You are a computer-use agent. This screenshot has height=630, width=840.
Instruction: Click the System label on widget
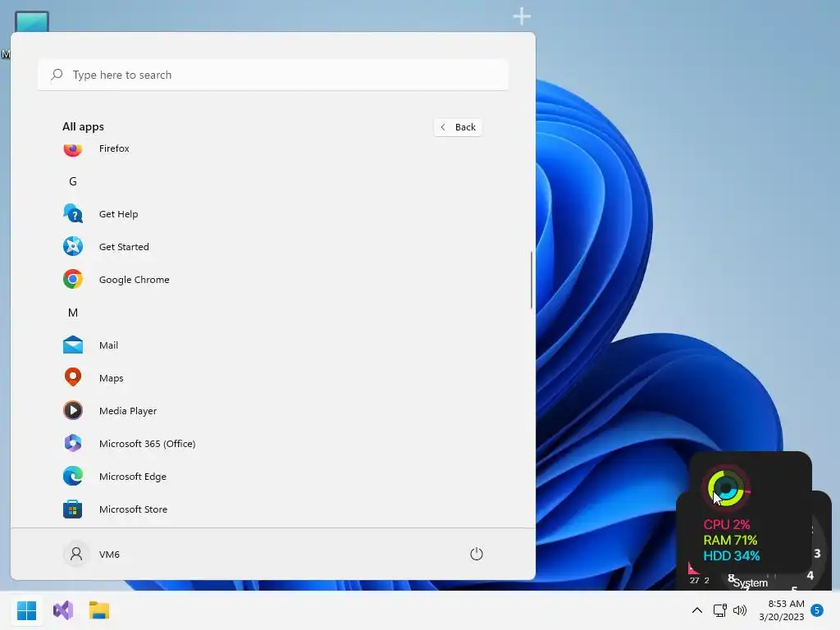pos(751,583)
